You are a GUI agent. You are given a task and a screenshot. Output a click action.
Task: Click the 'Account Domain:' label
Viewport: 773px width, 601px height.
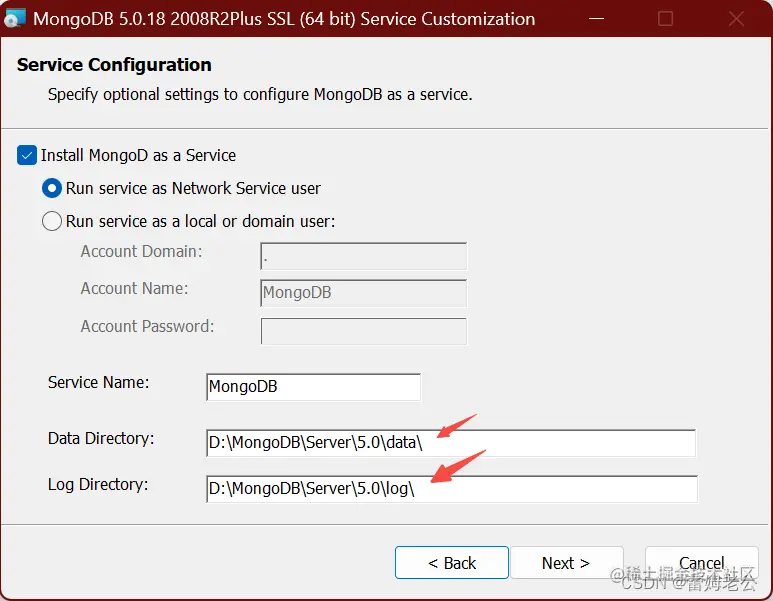[141, 251]
